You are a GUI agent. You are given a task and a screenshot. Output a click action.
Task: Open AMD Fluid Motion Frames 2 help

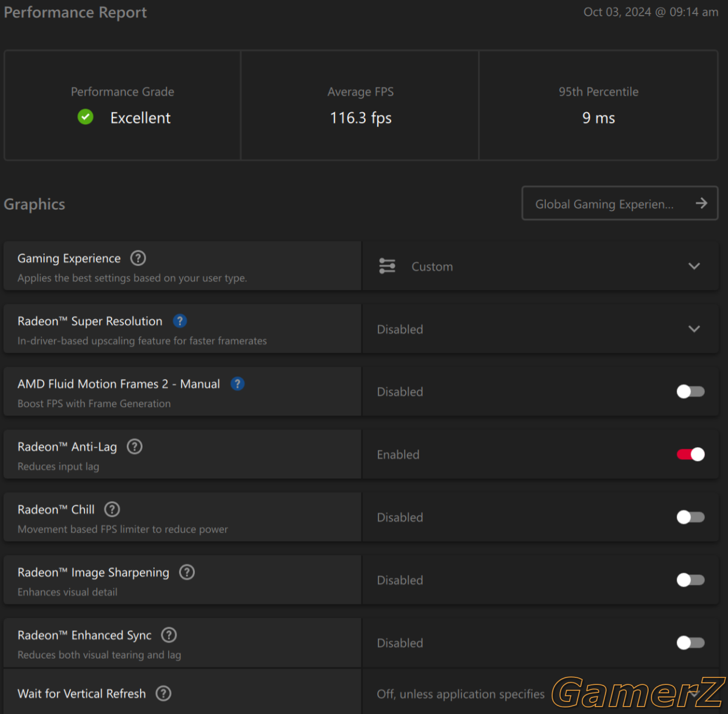coord(237,384)
